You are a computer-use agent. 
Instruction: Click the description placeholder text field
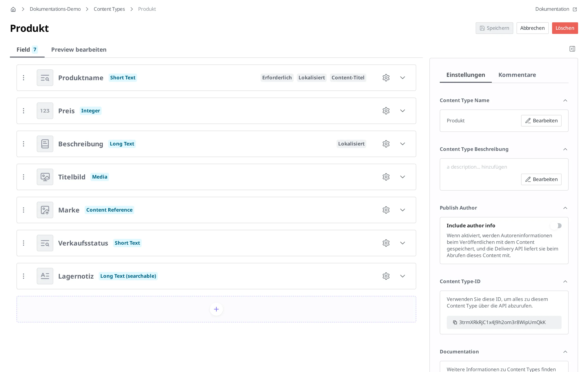click(477, 167)
